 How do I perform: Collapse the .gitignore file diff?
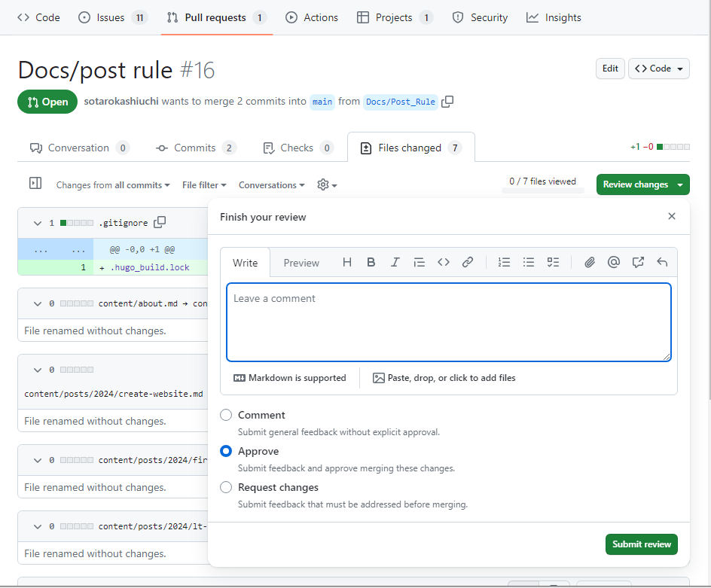click(38, 223)
